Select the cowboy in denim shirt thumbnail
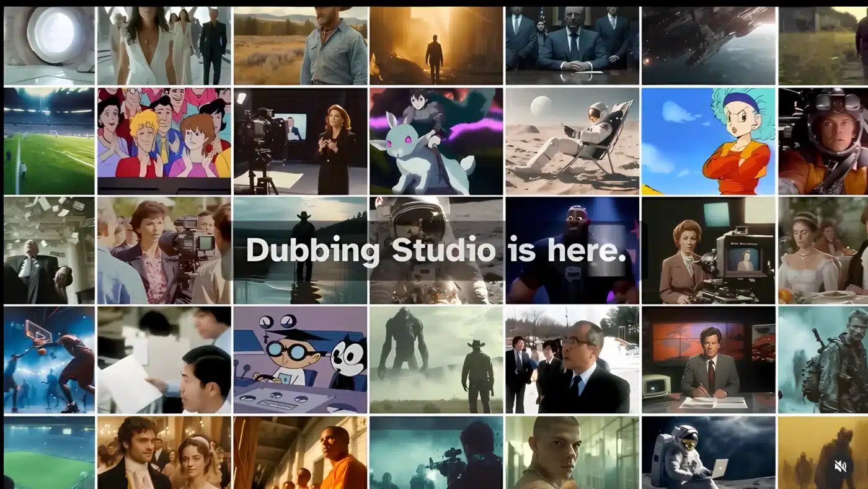The image size is (868, 489). pos(301,46)
